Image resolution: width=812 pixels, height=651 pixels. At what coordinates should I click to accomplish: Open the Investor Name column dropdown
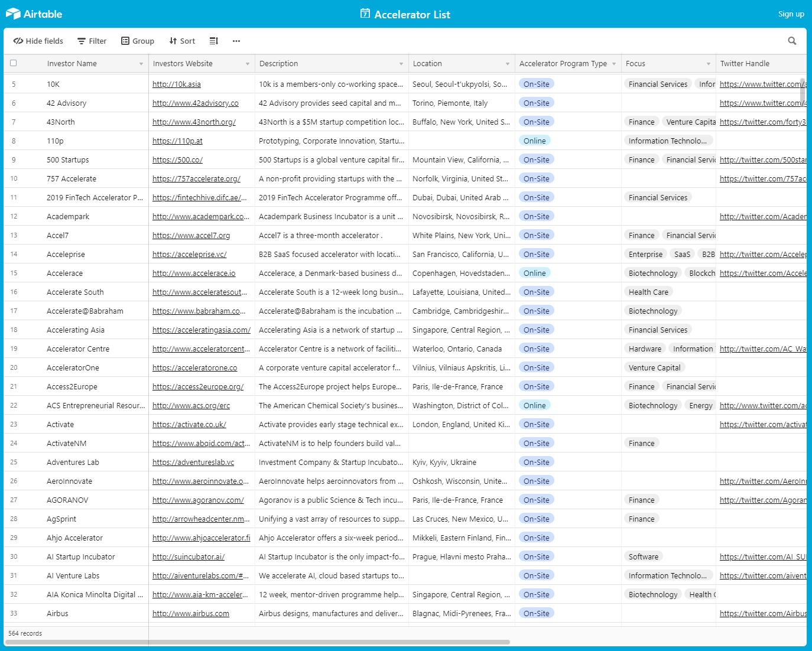pyautogui.click(x=141, y=63)
